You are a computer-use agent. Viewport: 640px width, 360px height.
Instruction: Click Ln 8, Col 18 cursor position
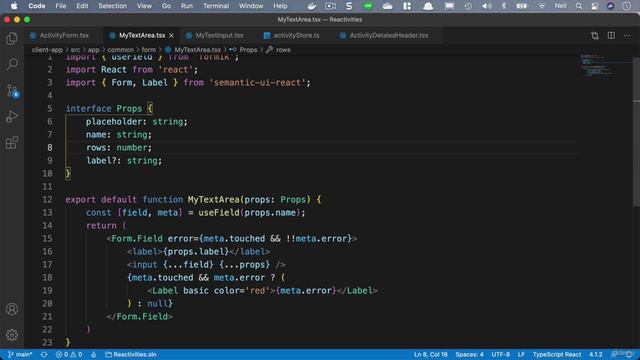point(431,354)
